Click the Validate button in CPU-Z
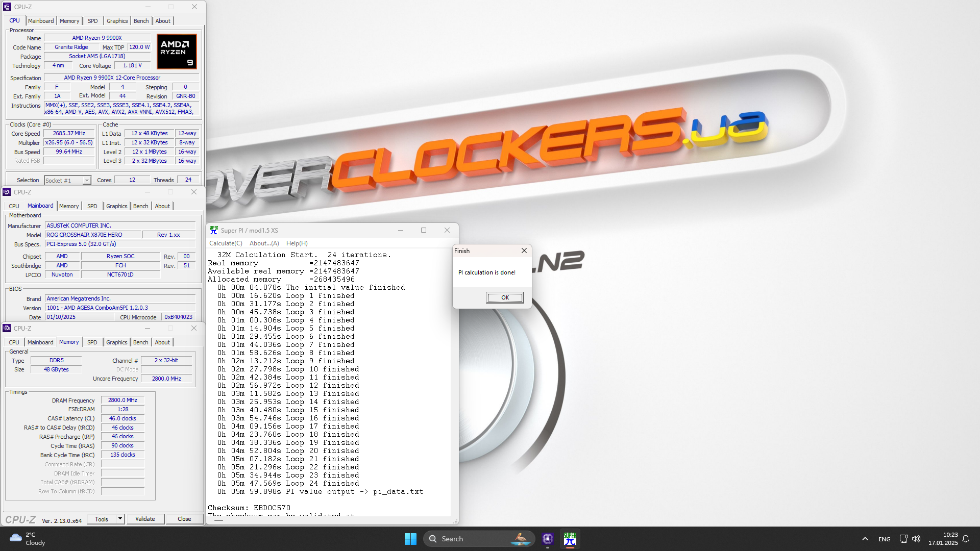 [145, 519]
